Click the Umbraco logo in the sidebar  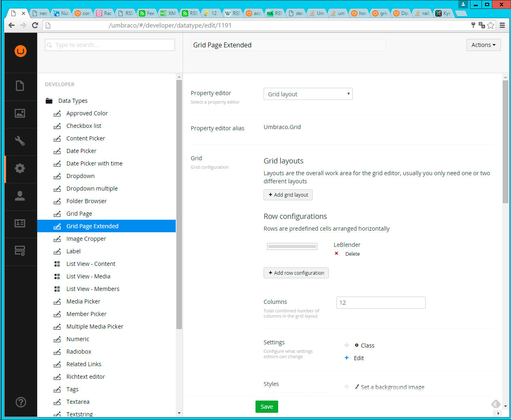point(20,51)
